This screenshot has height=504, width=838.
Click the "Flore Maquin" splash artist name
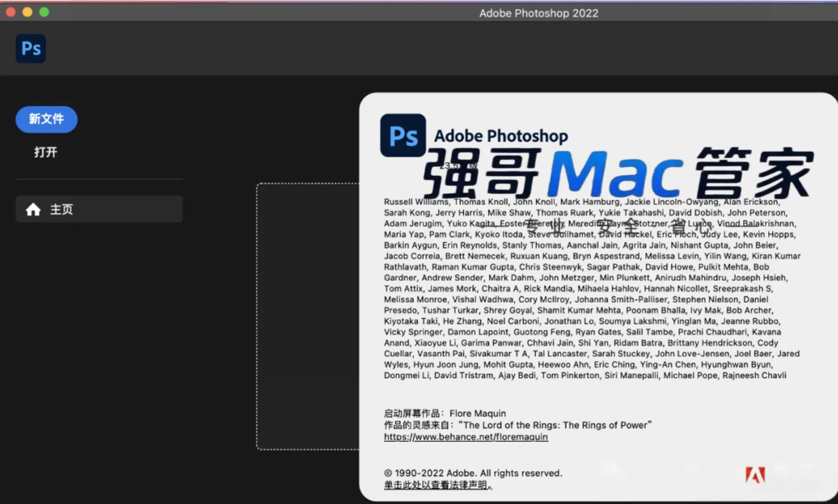[x=478, y=413]
